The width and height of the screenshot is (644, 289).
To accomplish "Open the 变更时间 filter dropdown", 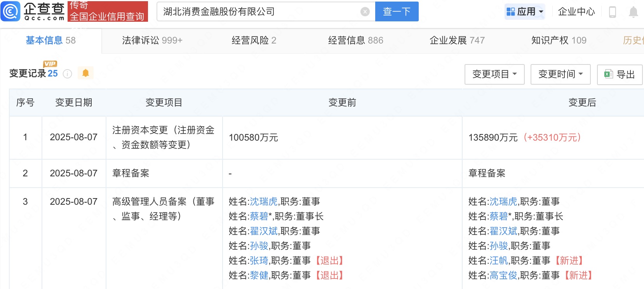I will click(x=560, y=74).
